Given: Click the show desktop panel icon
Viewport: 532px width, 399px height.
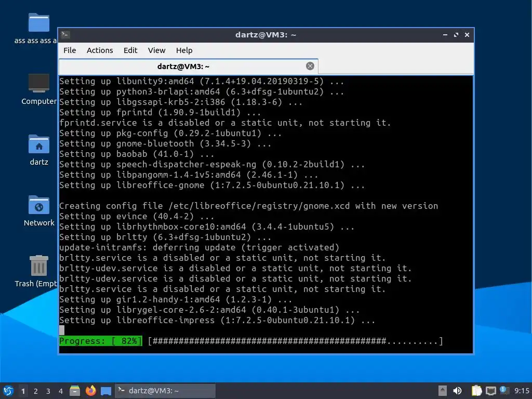Looking at the screenshot, I should pos(106,391).
